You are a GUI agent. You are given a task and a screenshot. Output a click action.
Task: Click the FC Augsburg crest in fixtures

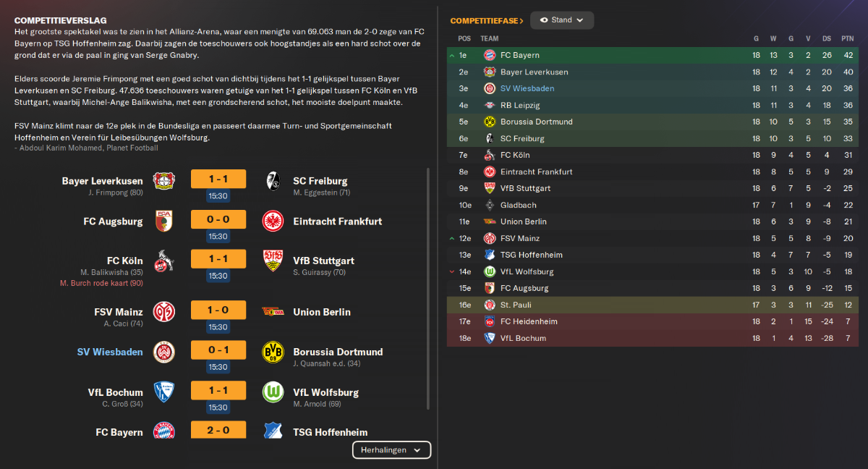[163, 221]
